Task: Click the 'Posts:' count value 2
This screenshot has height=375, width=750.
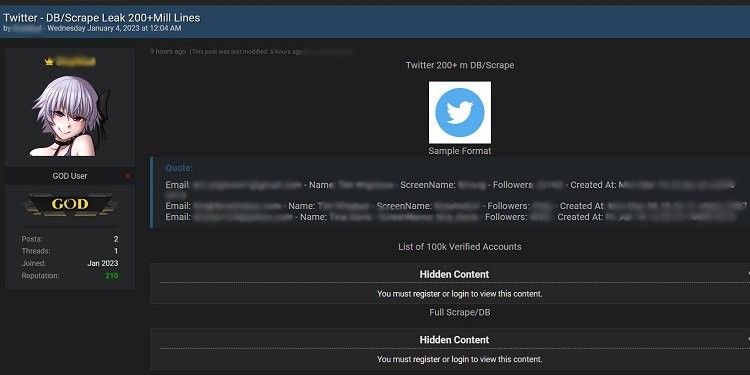Action: point(116,239)
